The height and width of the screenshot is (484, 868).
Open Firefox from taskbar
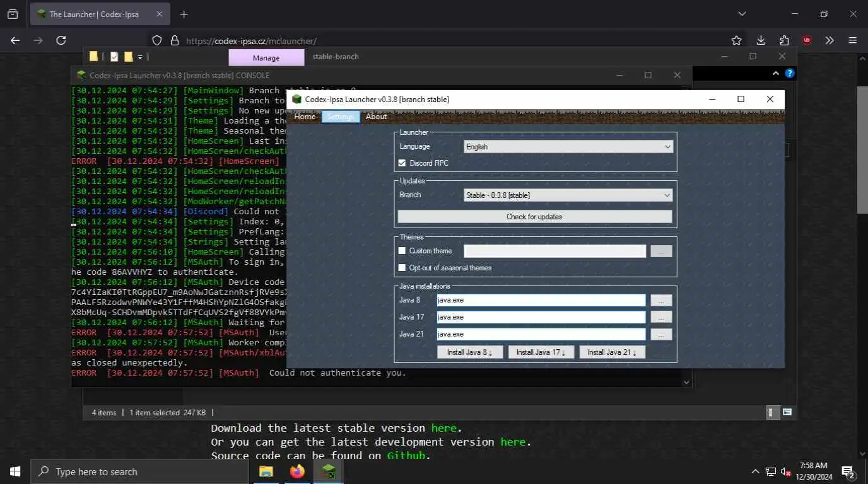click(297, 471)
